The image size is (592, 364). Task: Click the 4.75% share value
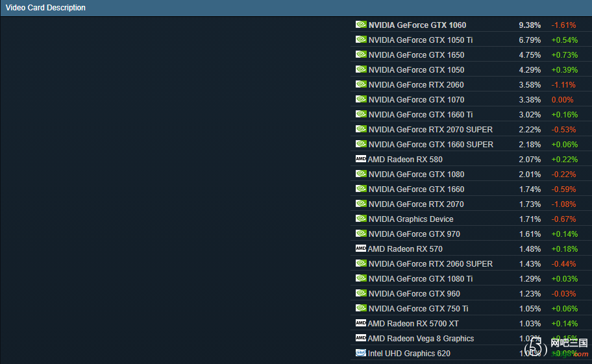tap(530, 55)
